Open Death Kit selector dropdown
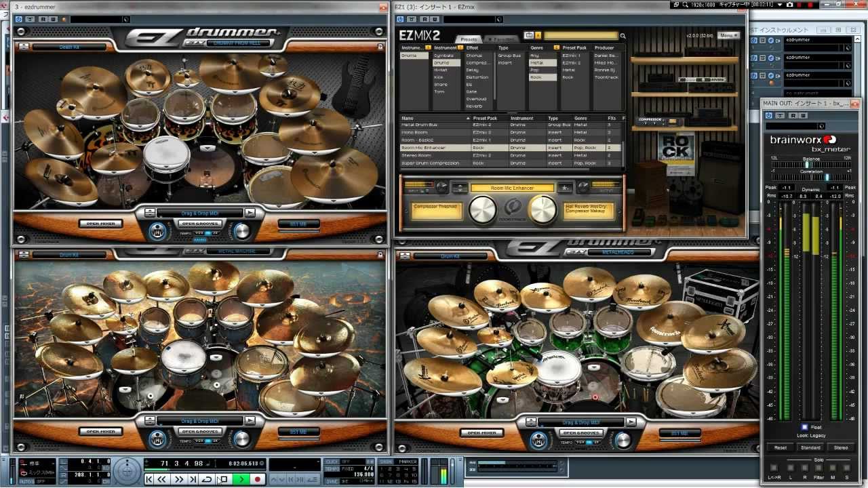This screenshot has height=488, width=868. coord(68,47)
